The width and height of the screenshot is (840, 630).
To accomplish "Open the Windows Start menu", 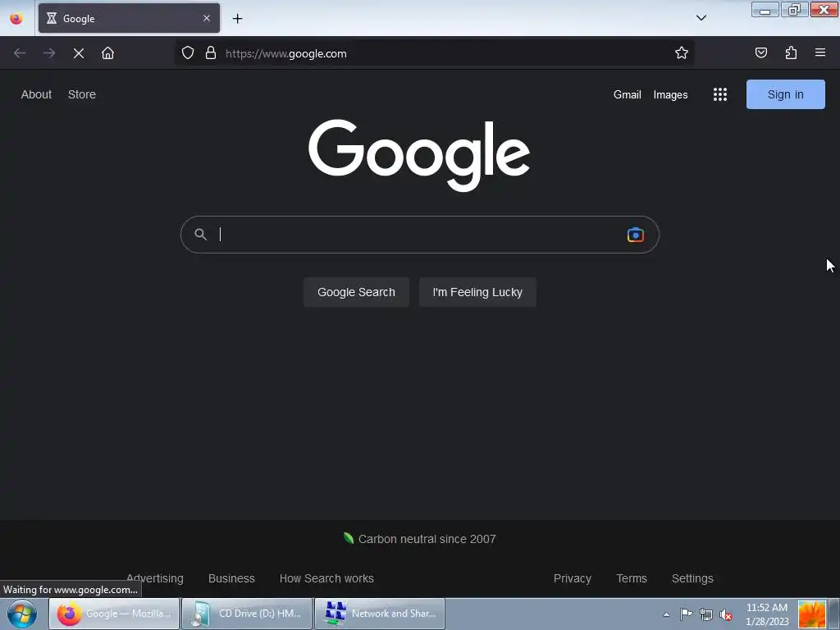I will coord(22,614).
